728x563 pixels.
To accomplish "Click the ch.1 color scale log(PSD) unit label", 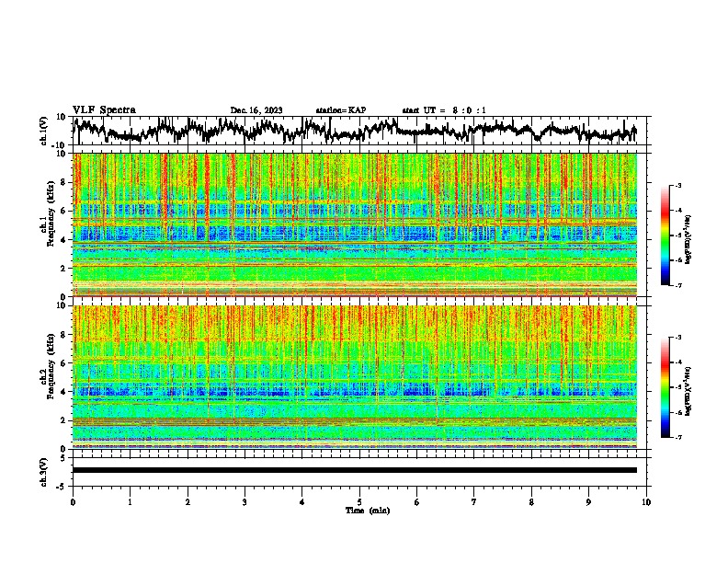I will point(688,239).
